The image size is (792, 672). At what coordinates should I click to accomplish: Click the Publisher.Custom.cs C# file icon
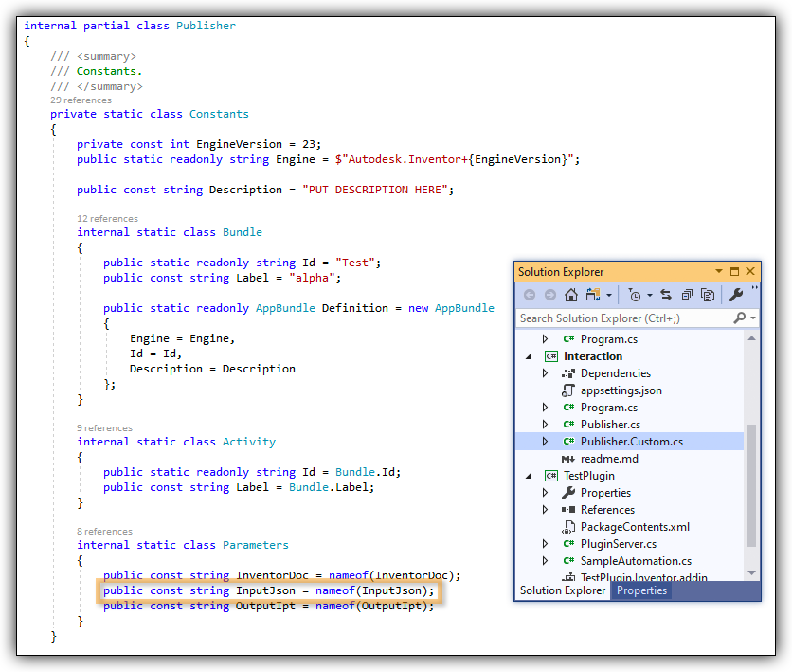[x=568, y=442]
